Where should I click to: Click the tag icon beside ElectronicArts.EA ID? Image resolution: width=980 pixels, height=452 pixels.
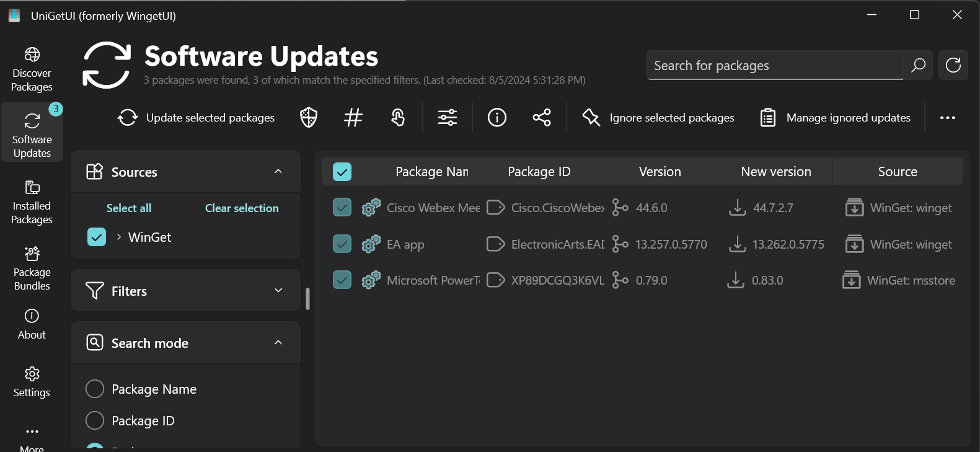point(496,244)
